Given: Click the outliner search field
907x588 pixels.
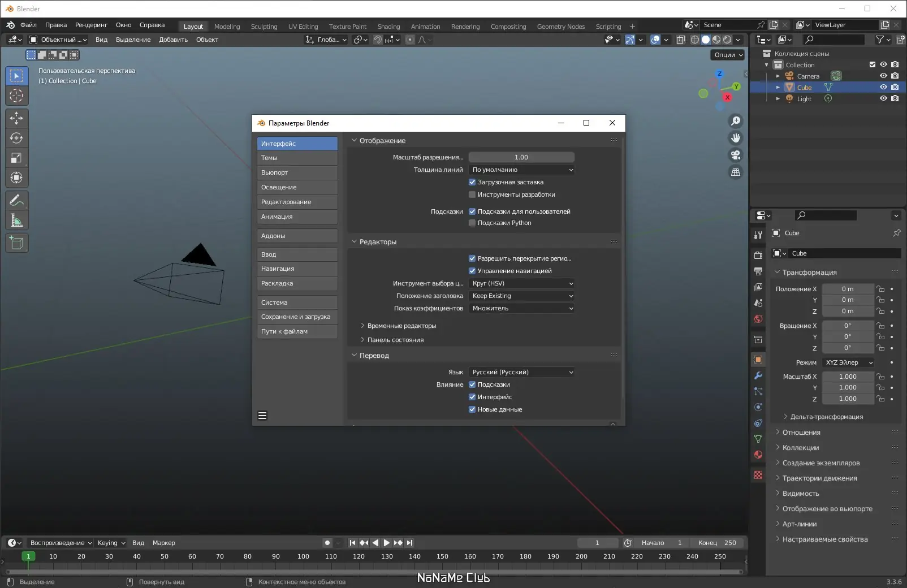Looking at the screenshot, I should (x=833, y=40).
